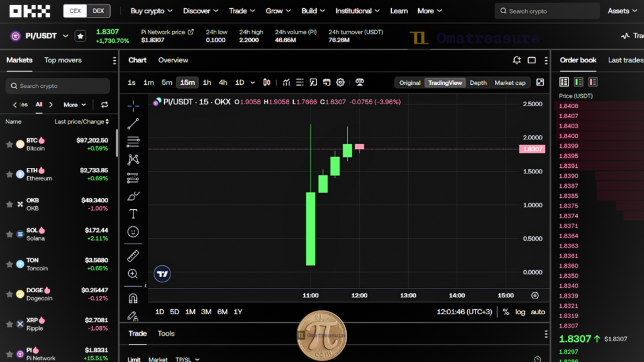Toggle lock all drawings tool

(133, 315)
